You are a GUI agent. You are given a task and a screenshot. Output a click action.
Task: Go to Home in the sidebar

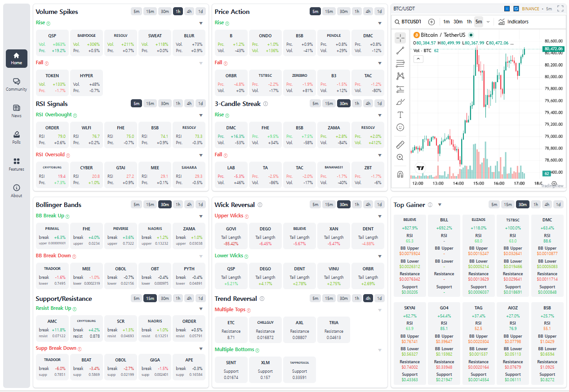coord(17,58)
